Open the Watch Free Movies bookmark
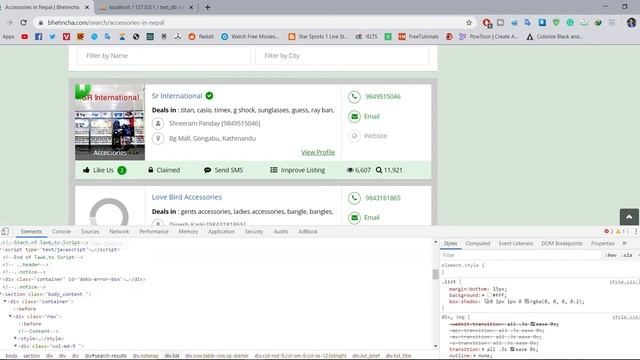Image resolution: width=640 pixels, height=360 pixels. point(250,37)
